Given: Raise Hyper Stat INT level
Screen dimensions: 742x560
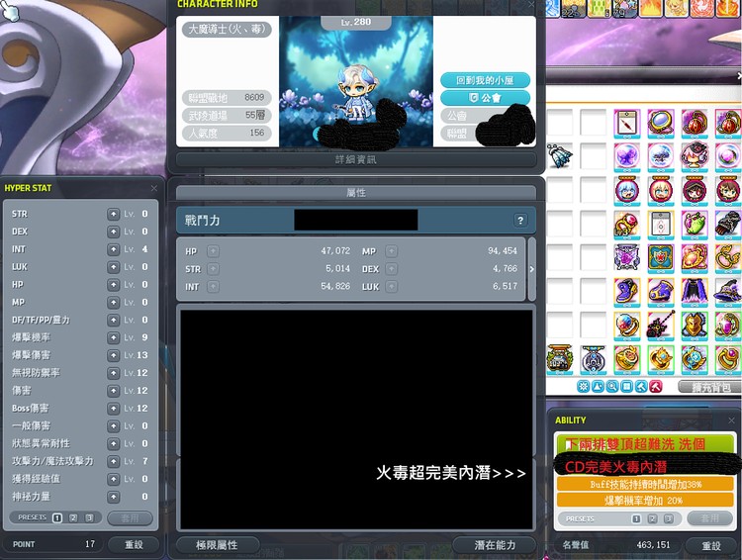Looking at the screenshot, I should pyautogui.click(x=113, y=249).
